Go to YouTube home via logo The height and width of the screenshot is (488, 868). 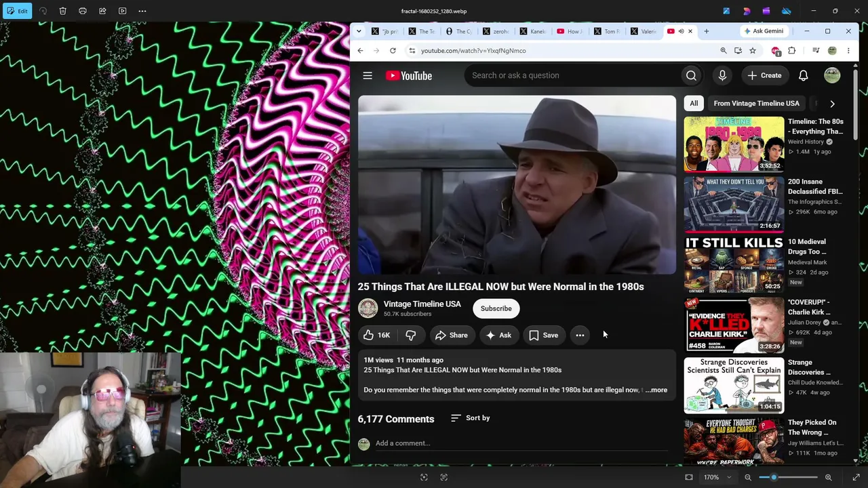pos(409,76)
